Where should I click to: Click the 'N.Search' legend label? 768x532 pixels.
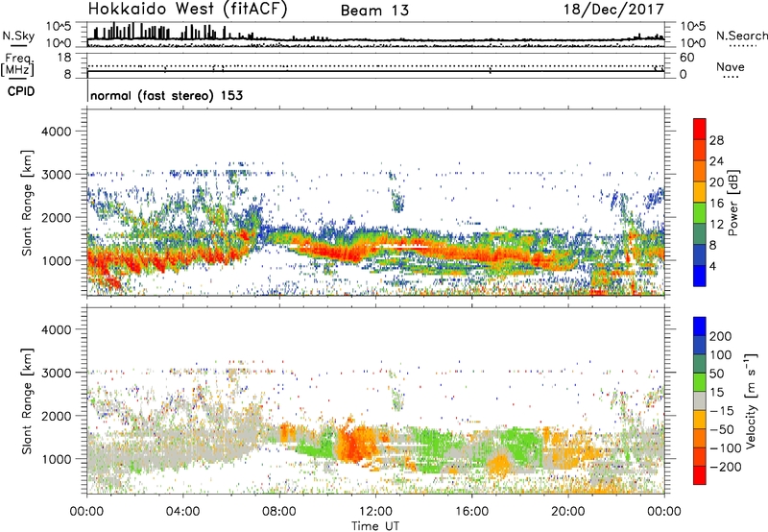741,36
